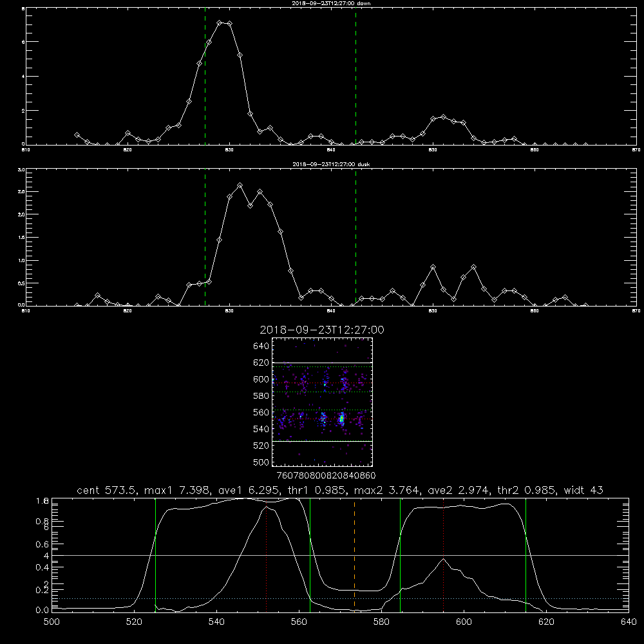
Task: Click the red dotted line near 595 in bottom plot
Action: pos(443,555)
